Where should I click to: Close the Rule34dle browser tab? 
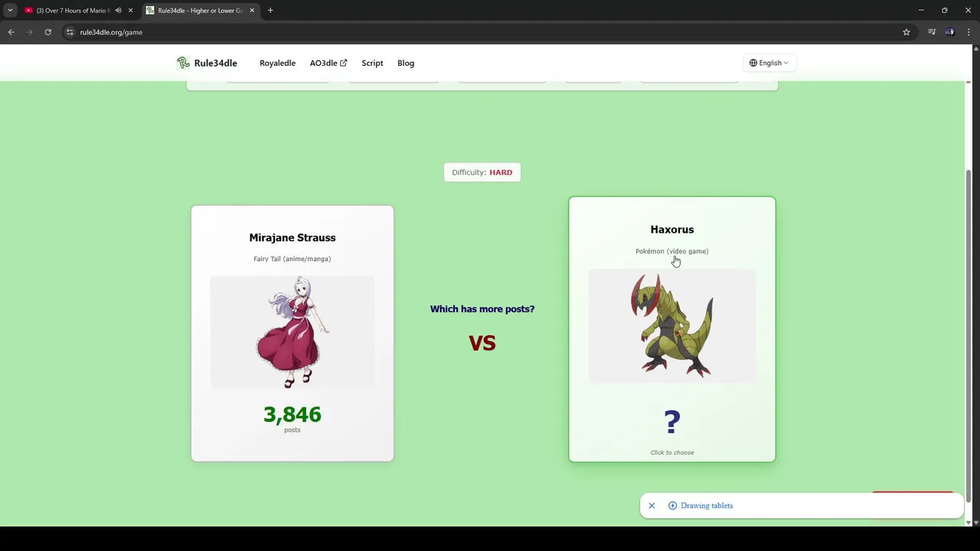(x=252, y=10)
